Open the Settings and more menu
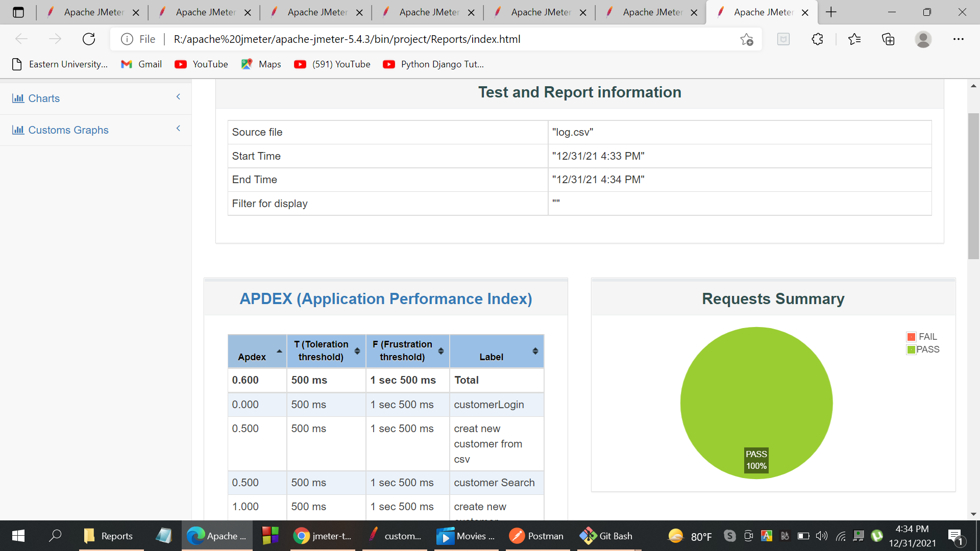 pyautogui.click(x=959, y=39)
